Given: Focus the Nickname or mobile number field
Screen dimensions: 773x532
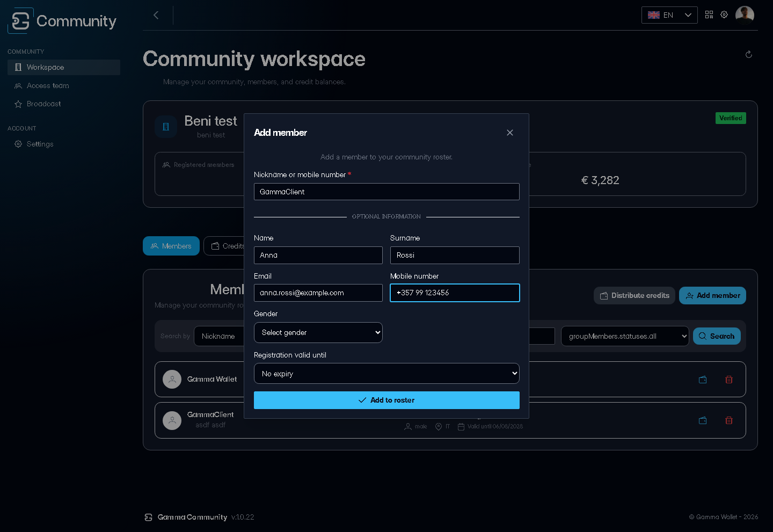Looking at the screenshot, I should (386, 192).
